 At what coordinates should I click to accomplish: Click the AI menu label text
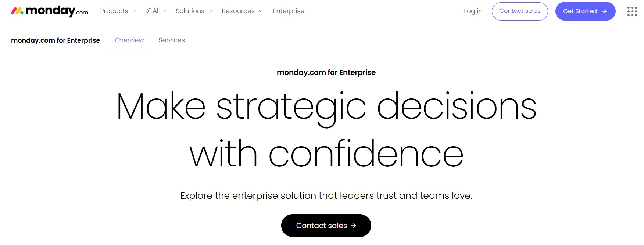tap(155, 11)
